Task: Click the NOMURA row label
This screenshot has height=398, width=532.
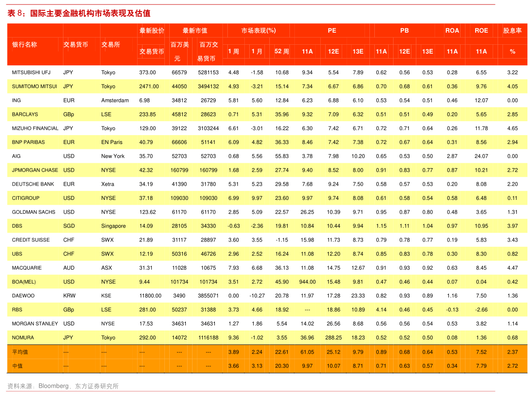Action: (23, 337)
